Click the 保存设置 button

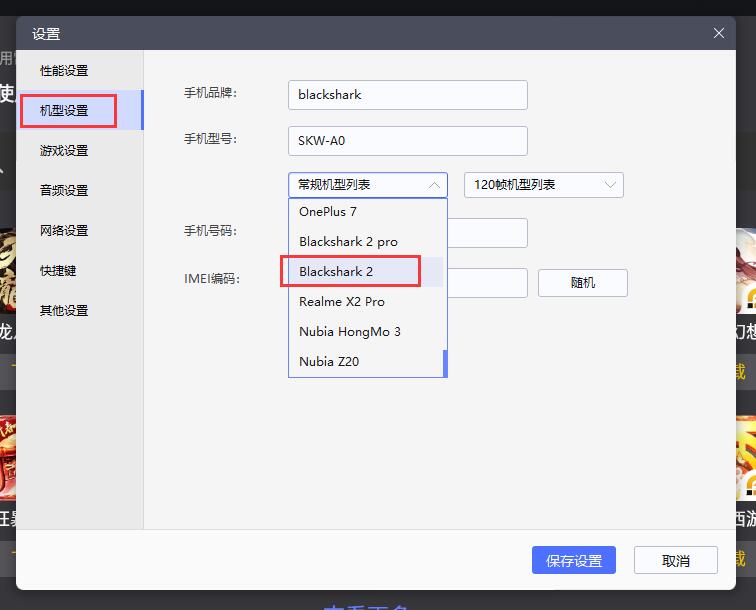point(574,560)
